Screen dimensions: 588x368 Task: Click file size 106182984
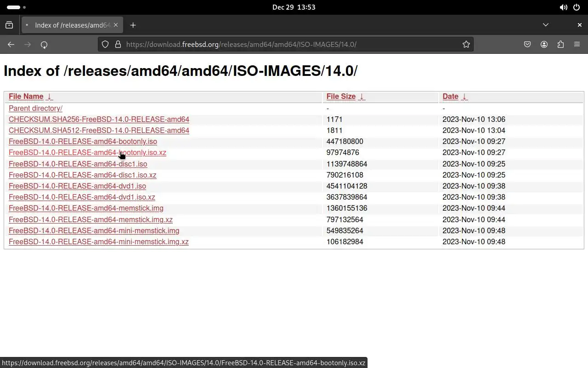(x=345, y=242)
